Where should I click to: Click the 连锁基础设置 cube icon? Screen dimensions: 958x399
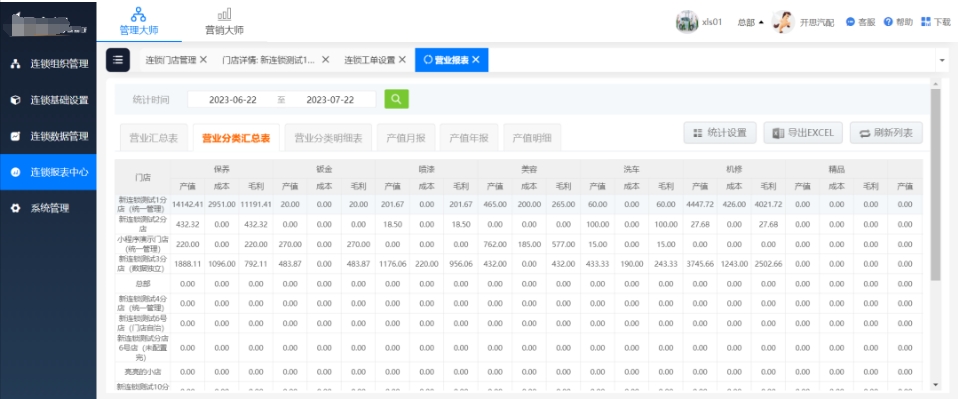click(x=16, y=100)
